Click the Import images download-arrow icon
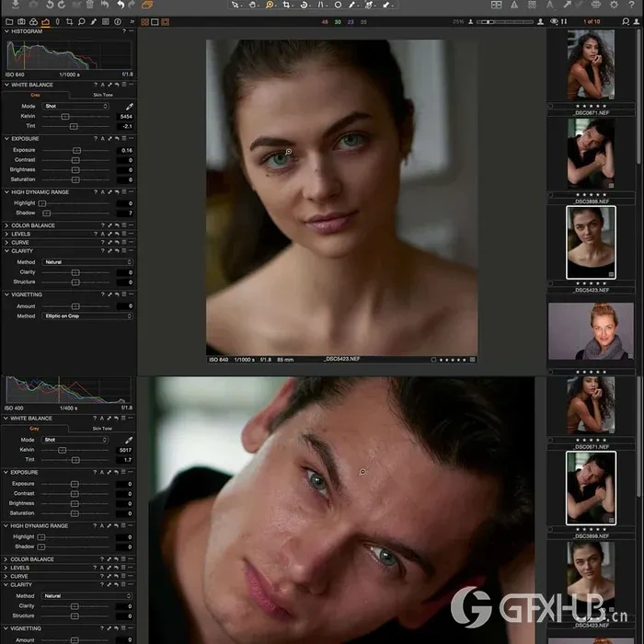644x644 pixels. tap(16, 5)
